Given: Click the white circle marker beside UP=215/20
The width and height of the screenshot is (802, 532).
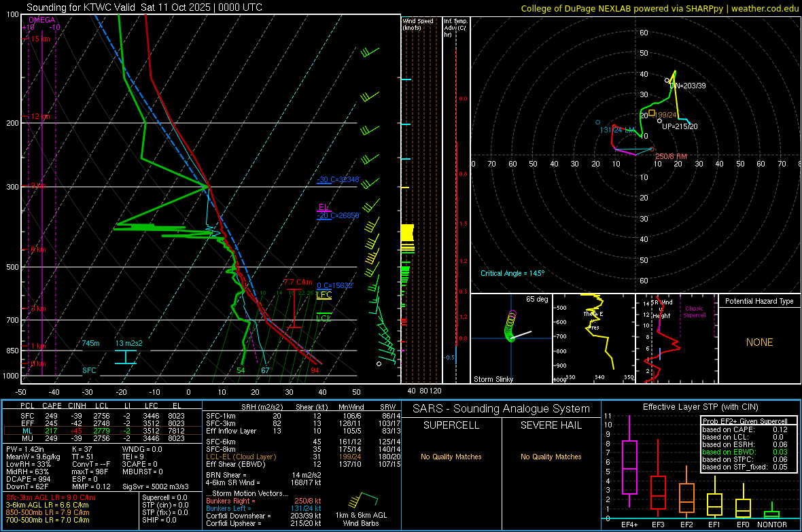Looking at the screenshot, I should pos(659,121).
